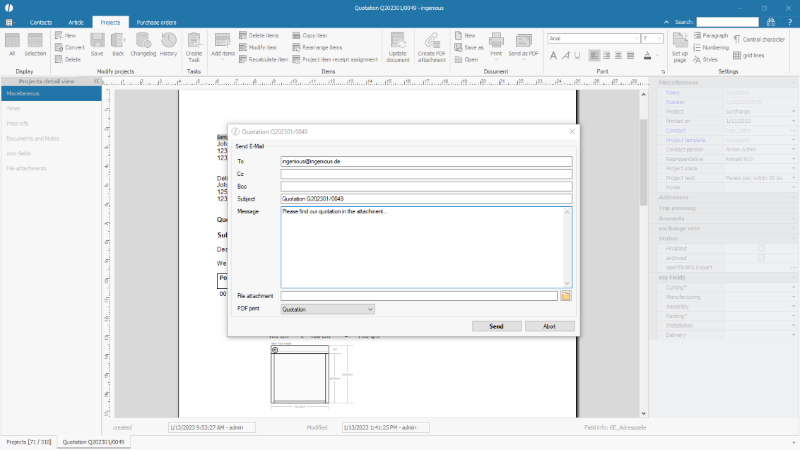
Task: Click Copy item in ribbon
Action: (310, 35)
